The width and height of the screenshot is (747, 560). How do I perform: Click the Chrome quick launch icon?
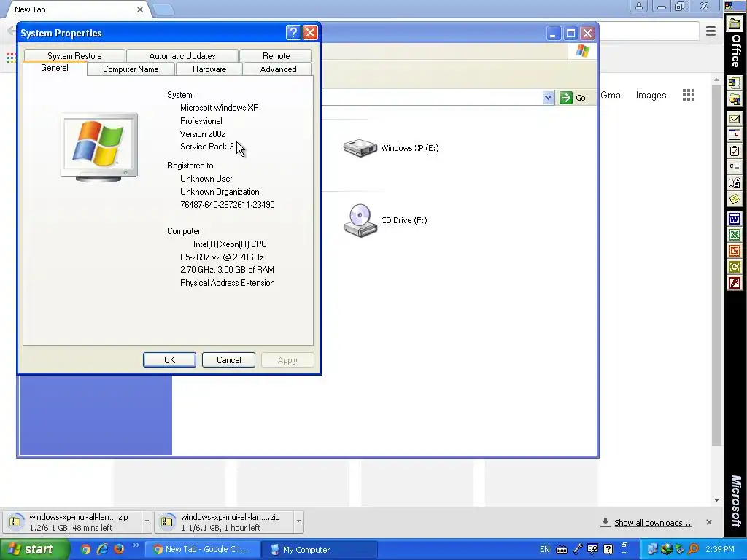coord(85,549)
